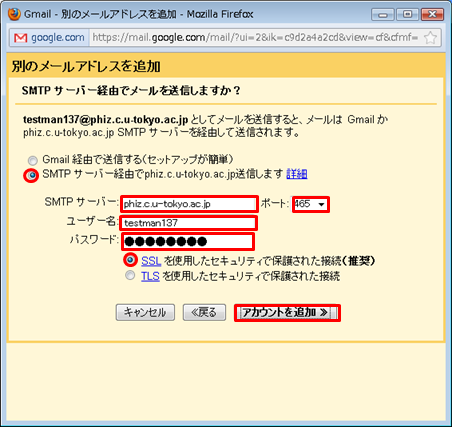Click the アカウントを追加 button

[287, 313]
